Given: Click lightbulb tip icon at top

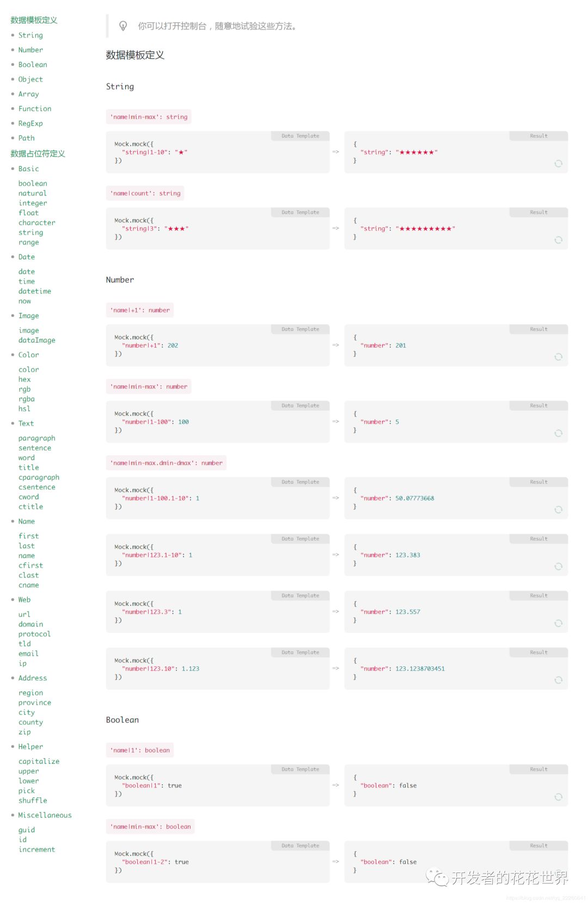Looking at the screenshot, I should point(123,26).
